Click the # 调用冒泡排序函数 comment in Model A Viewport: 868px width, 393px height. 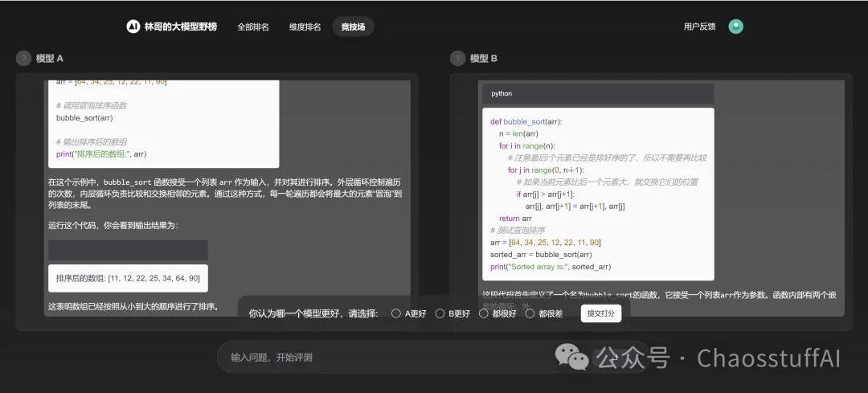(92, 106)
